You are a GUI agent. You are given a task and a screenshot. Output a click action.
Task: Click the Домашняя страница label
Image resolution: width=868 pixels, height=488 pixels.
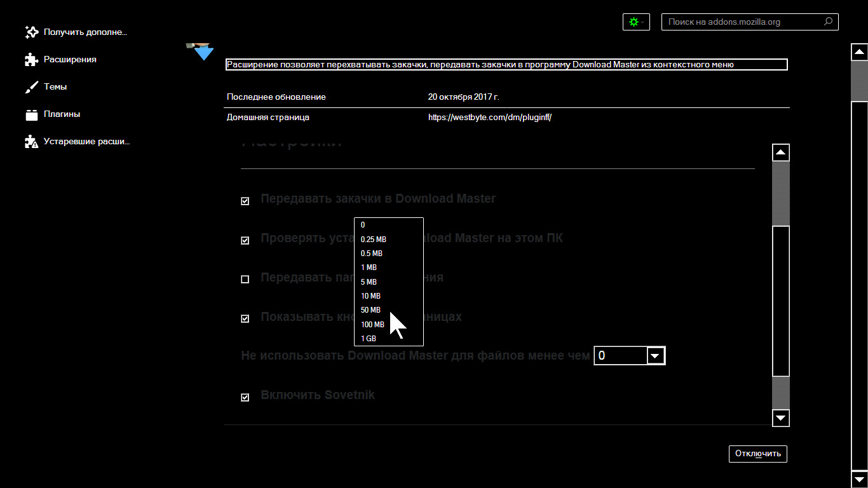tap(268, 118)
